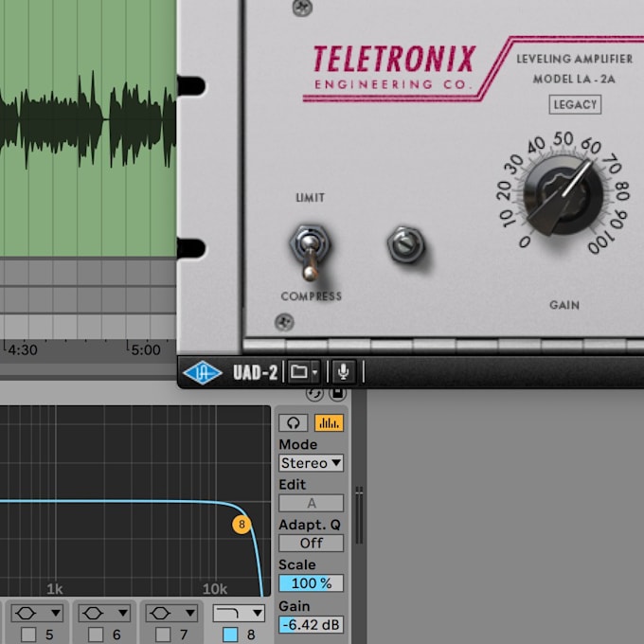This screenshot has height=644, width=644.
Task: Click the bell filter icon for band 6
Action: click(93, 613)
